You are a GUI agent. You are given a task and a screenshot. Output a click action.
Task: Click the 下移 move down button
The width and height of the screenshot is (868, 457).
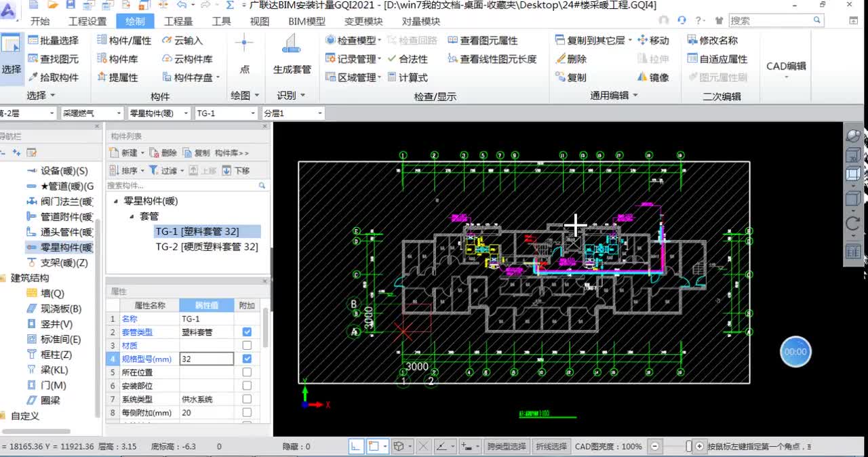[236, 171]
